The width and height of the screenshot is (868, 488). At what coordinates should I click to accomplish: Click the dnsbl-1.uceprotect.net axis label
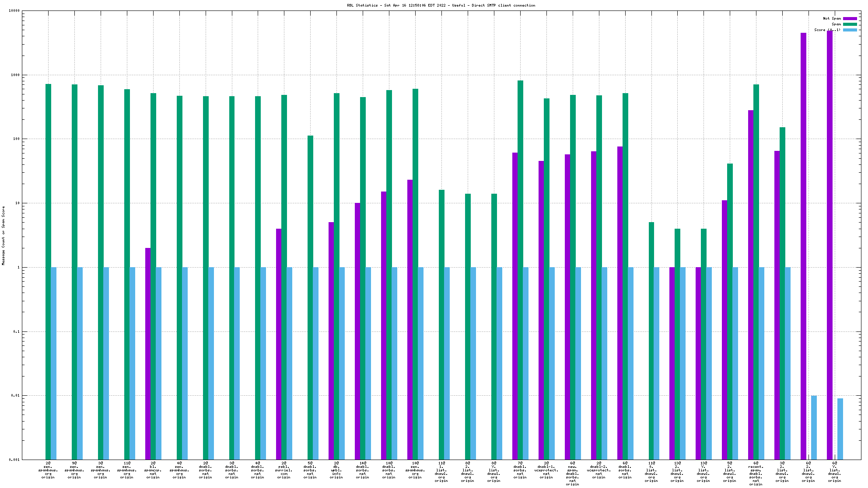coord(546,470)
